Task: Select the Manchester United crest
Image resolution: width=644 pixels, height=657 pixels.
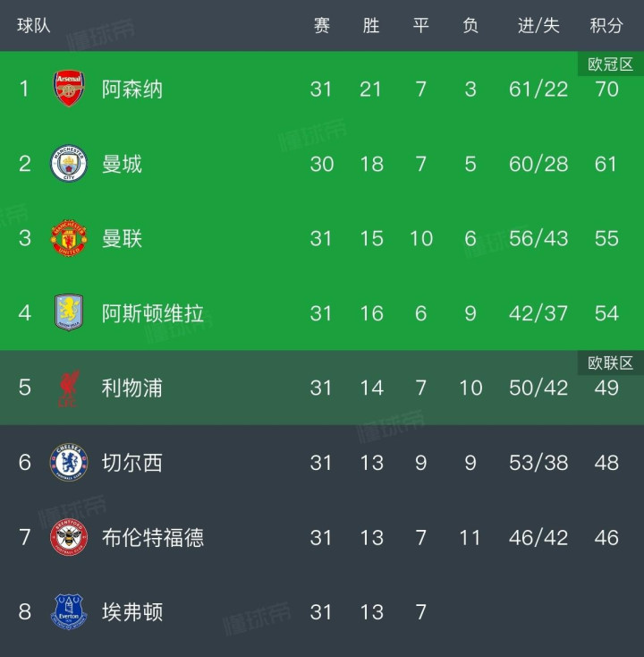Action: pyautogui.click(x=69, y=238)
